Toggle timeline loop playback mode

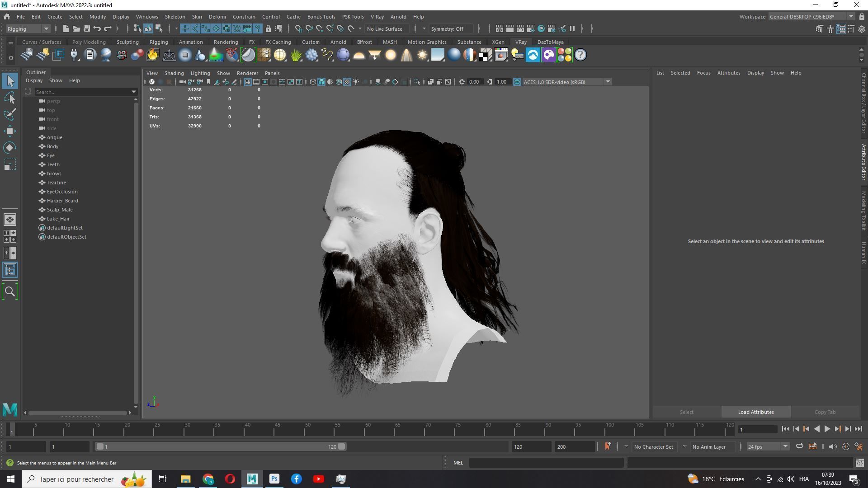pos(799,446)
